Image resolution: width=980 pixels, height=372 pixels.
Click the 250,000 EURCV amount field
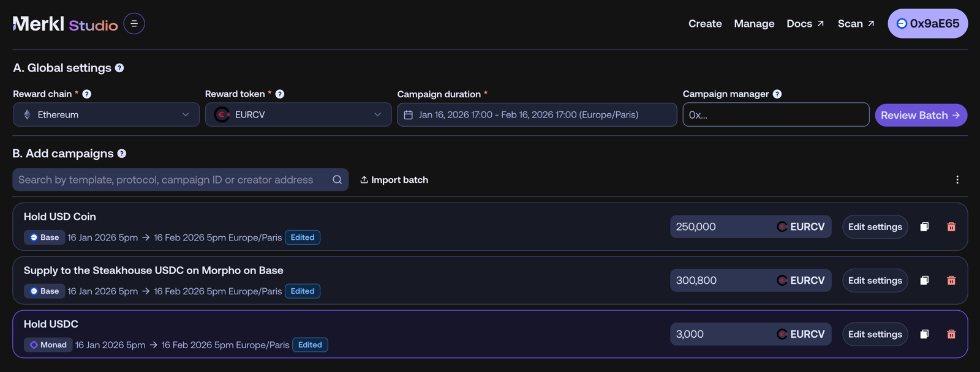pos(751,227)
